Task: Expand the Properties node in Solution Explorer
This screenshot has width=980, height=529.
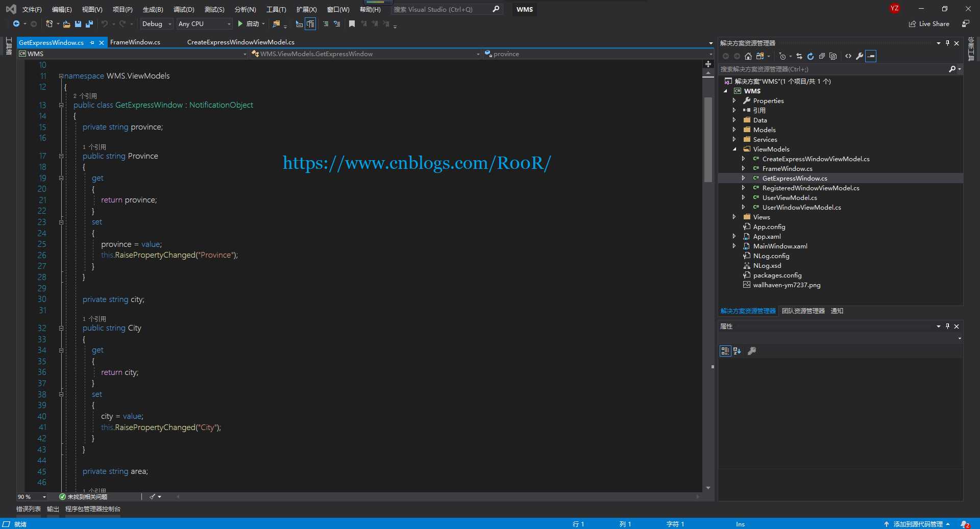Action: [734, 100]
